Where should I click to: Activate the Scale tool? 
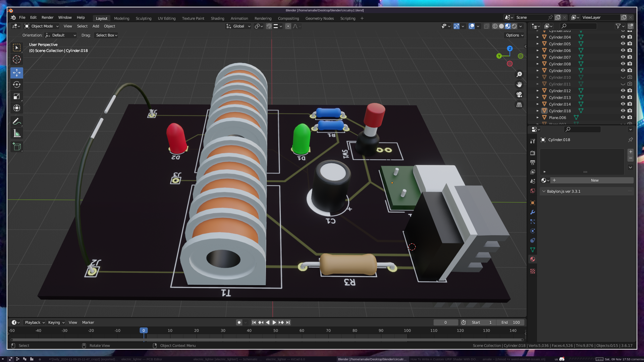click(17, 97)
